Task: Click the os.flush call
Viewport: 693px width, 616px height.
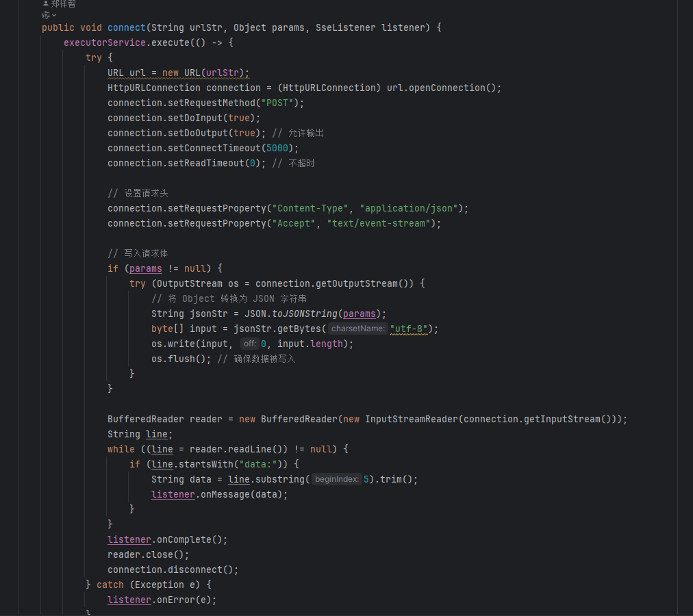Action: click(x=173, y=359)
